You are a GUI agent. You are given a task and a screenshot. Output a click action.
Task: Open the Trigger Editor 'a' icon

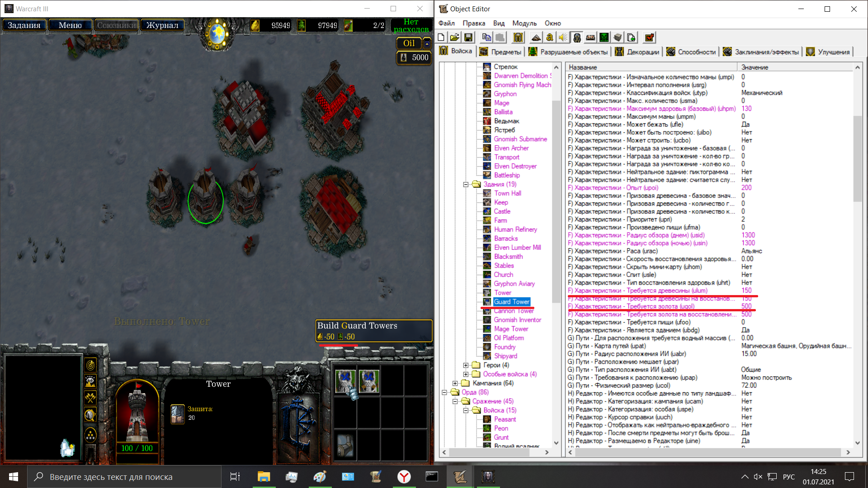click(x=550, y=38)
